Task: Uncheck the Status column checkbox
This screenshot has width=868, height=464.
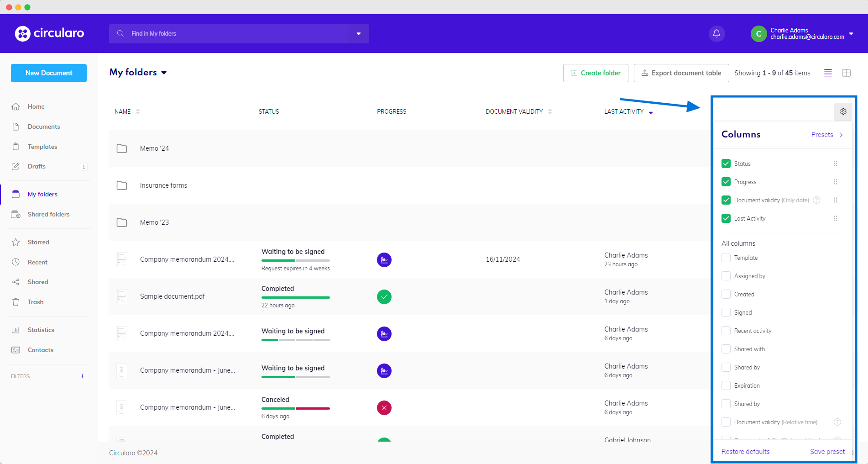Action: [x=726, y=163]
